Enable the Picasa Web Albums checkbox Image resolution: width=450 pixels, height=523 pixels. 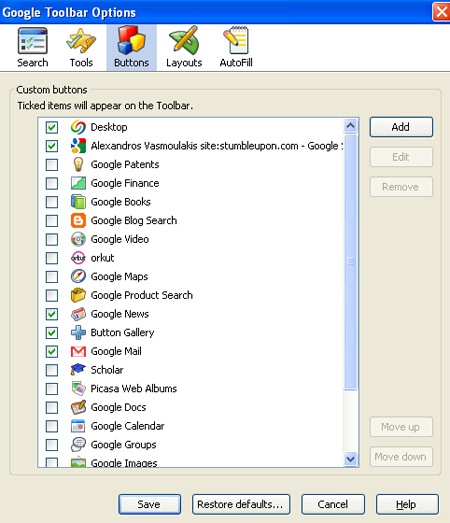point(52,389)
